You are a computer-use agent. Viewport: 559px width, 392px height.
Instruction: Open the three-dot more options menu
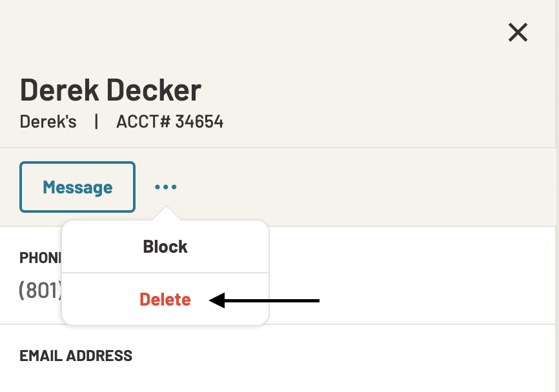(x=165, y=187)
